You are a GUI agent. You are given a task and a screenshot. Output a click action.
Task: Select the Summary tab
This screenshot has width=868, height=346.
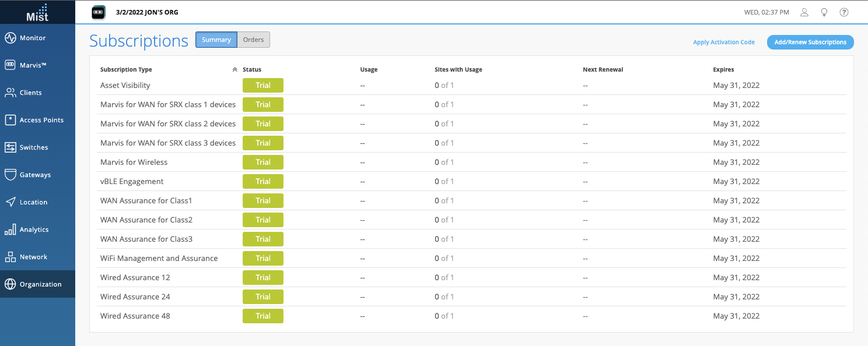click(x=216, y=40)
